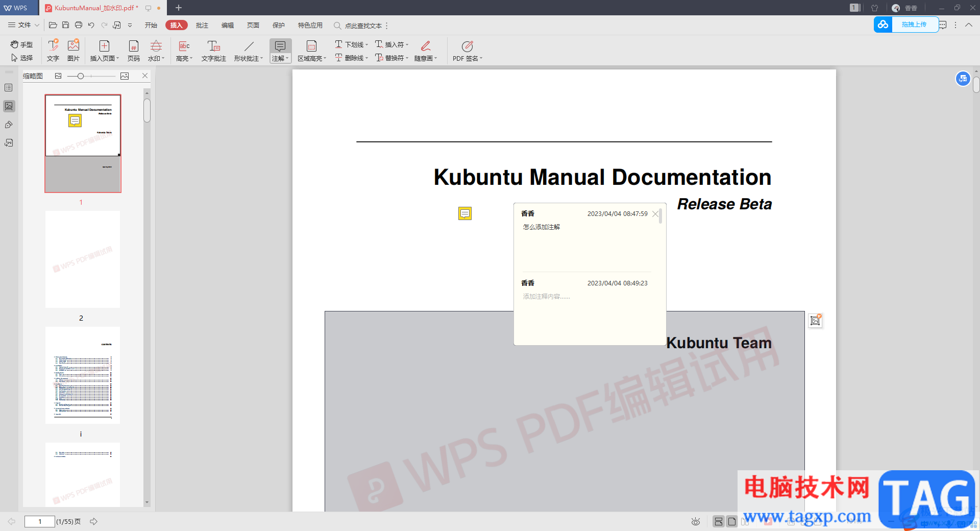Screen dimensions: 980x531
Task: Close the thumbnail panel
Action: click(x=145, y=76)
